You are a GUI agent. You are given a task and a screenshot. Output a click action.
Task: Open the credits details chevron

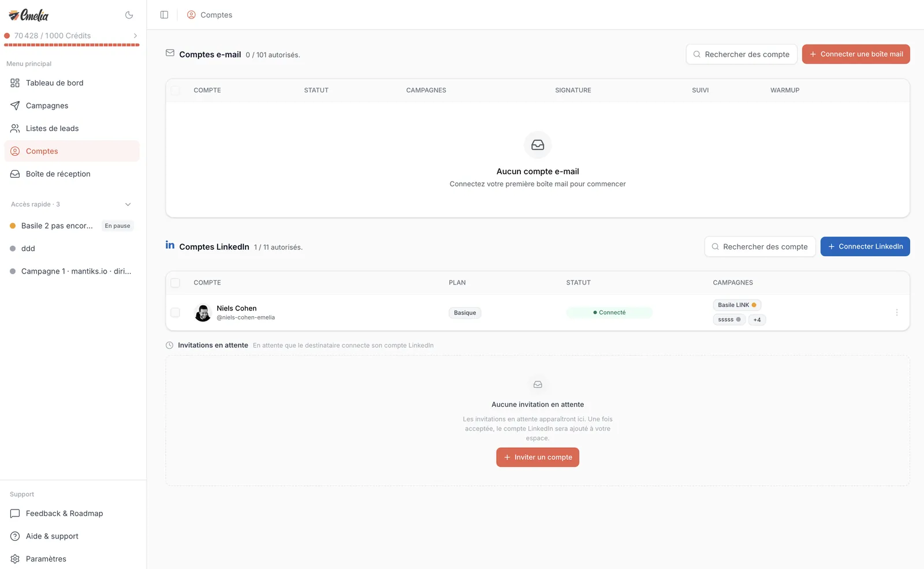click(136, 36)
